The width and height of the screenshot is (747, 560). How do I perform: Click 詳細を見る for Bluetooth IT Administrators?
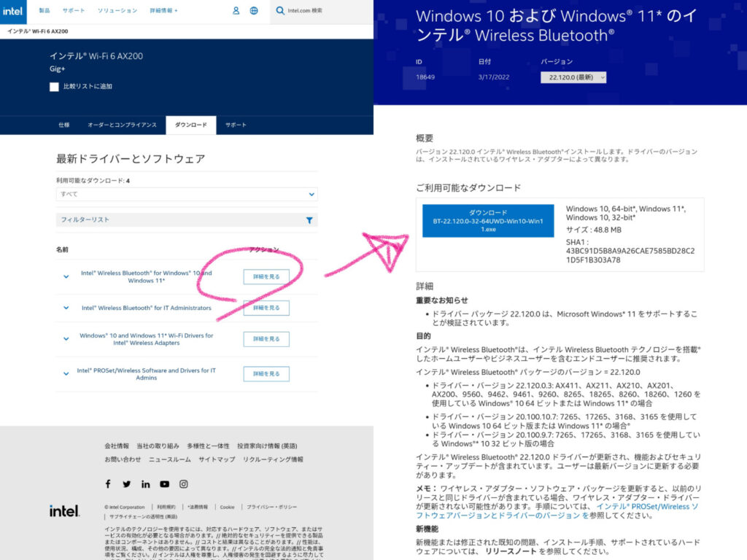(x=266, y=308)
